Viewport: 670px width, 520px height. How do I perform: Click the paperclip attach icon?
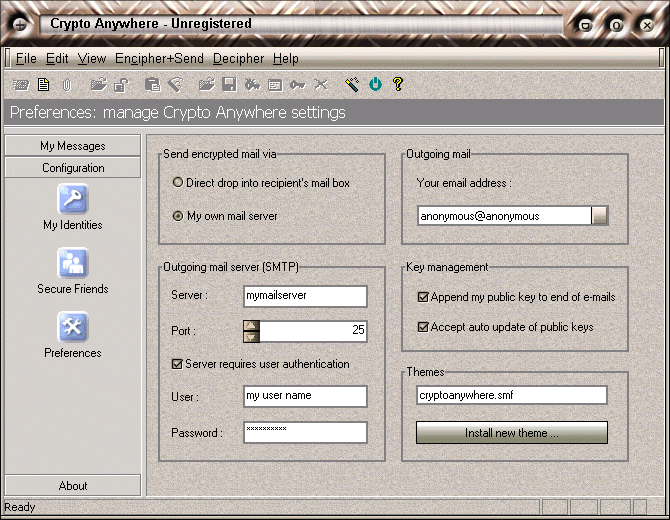pyautogui.click(x=66, y=85)
